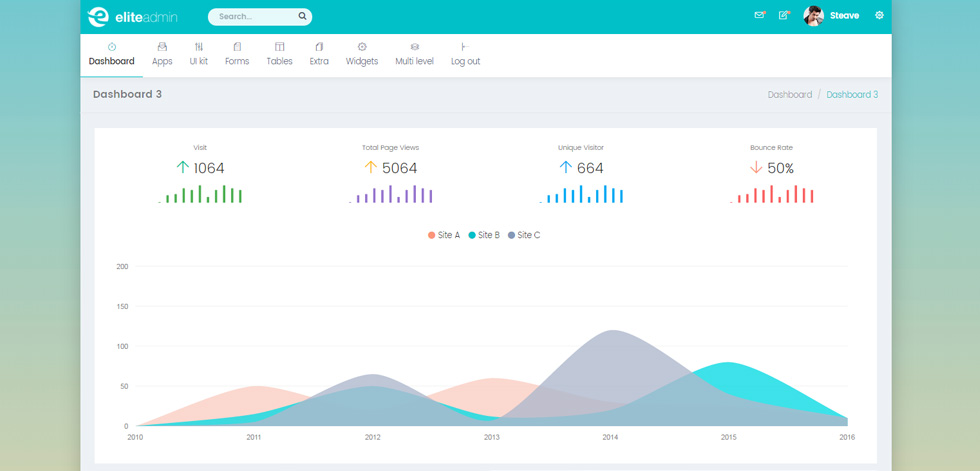Screen dimensions: 980x471
Task: Open the settings gear icon
Action: click(879, 15)
